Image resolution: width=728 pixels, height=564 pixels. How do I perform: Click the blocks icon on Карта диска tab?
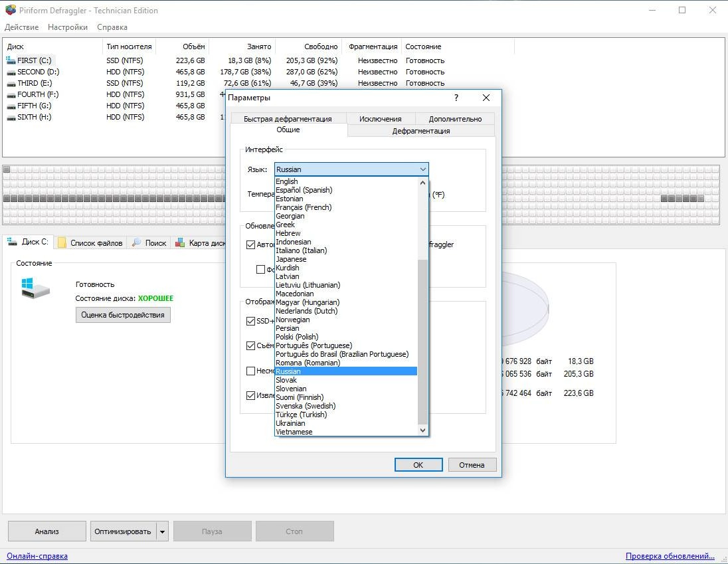(180, 242)
